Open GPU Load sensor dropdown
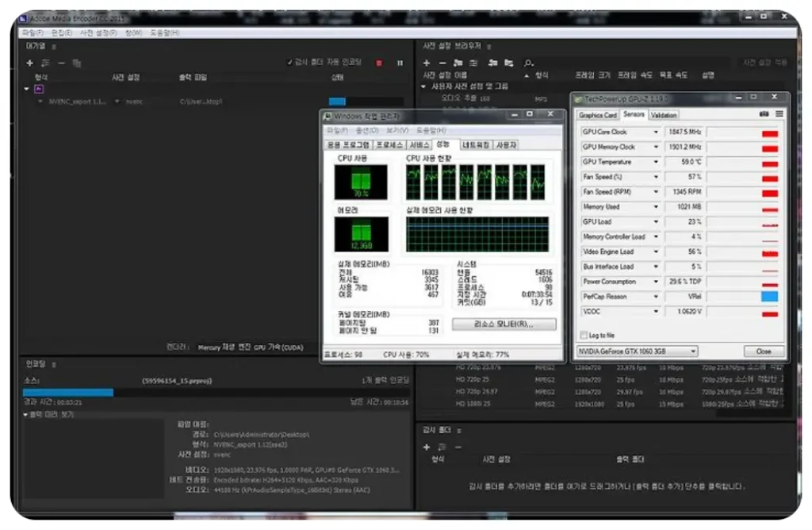Screen dimensions: 812x530 pyautogui.click(x=656, y=222)
